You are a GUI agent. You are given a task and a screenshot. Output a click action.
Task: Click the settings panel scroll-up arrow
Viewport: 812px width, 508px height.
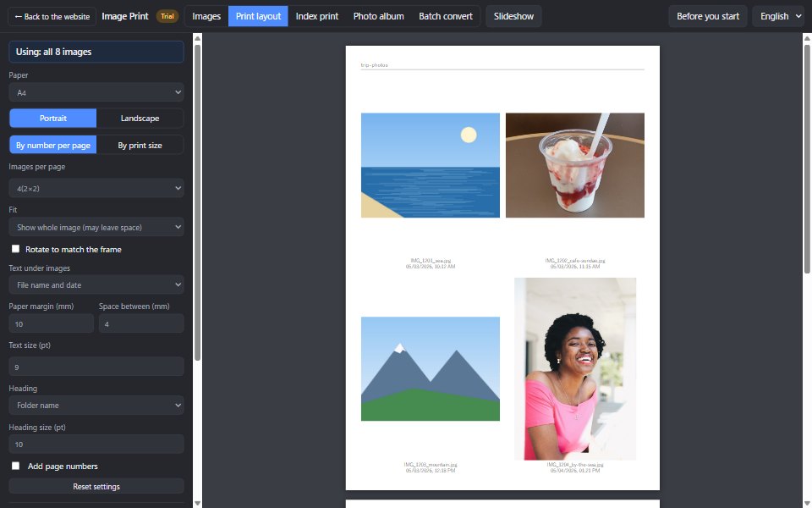tap(197, 38)
